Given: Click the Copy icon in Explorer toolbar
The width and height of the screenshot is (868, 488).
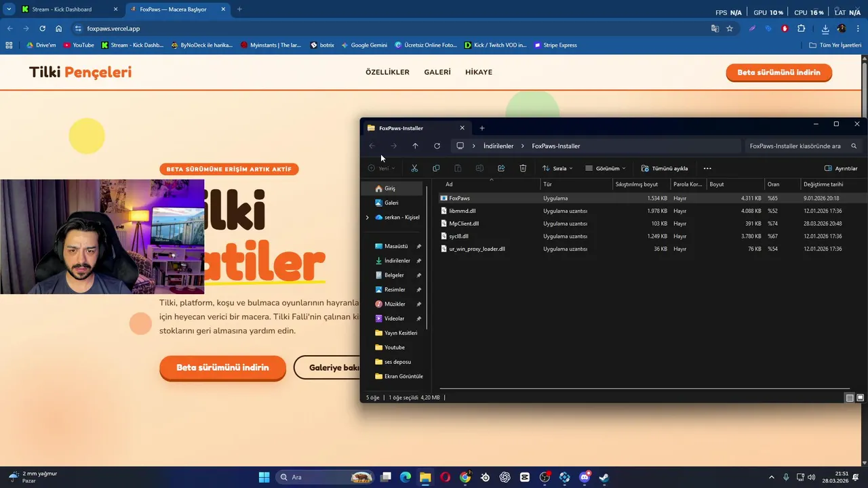Looking at the screenshot, I should (x=436, y=168).
